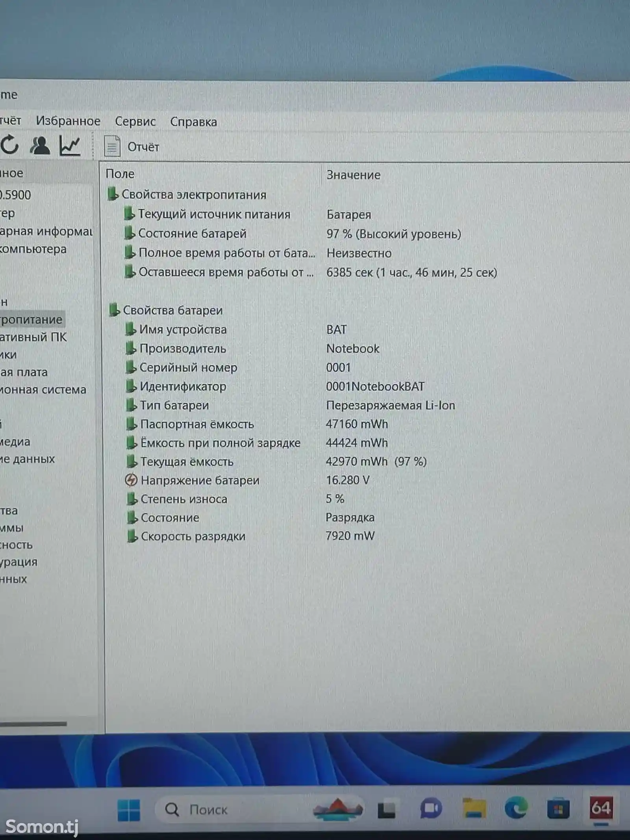The image size is (630, 840).
Task: Select the арная информация sidebar item
Action: (46, 231)
